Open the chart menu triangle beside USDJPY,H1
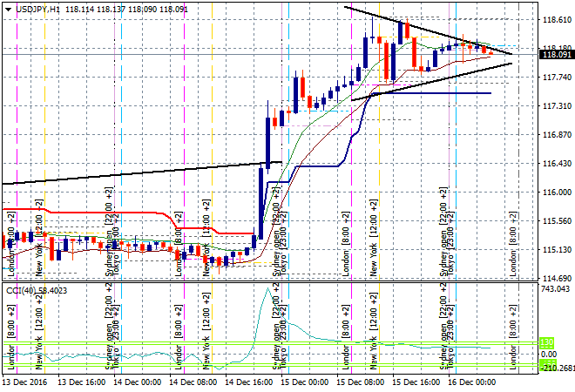 tap(9, 10)
